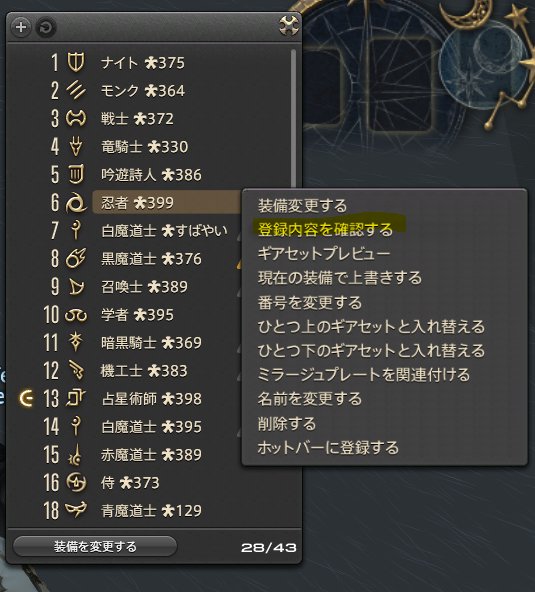Select the 学者 job icon
Viewport: 535px width, 592px height.
pyautogui.click(x=76, y=314)
